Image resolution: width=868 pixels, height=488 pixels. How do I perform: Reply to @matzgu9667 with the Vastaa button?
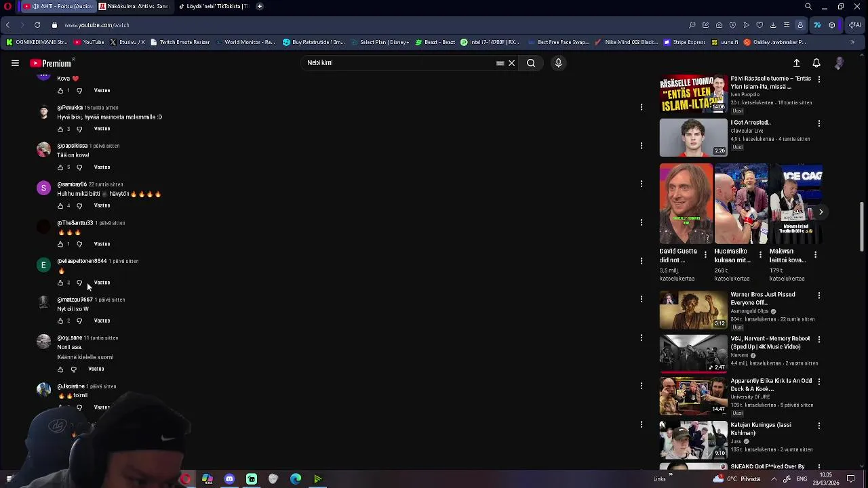pyautogui.click(x=102, y=321)
